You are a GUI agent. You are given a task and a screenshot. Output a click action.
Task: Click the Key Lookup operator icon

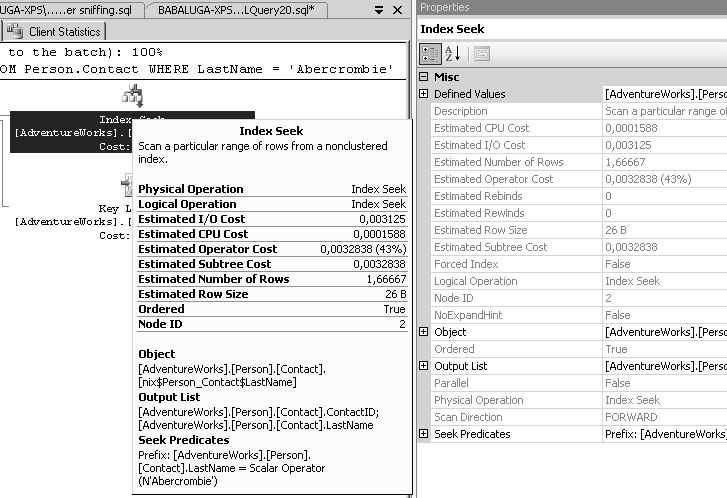pyautogui.click(x=127, y=185)
